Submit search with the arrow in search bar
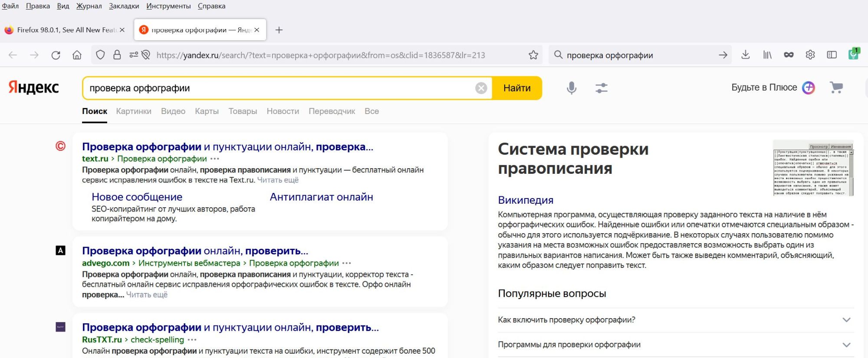The height and width of the screenshot is (358, 868). [723, 55]
